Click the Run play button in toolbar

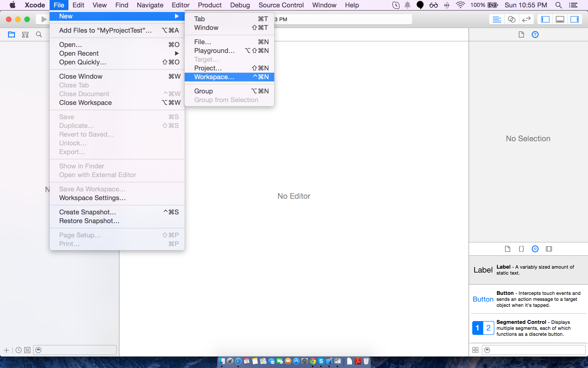44,19
